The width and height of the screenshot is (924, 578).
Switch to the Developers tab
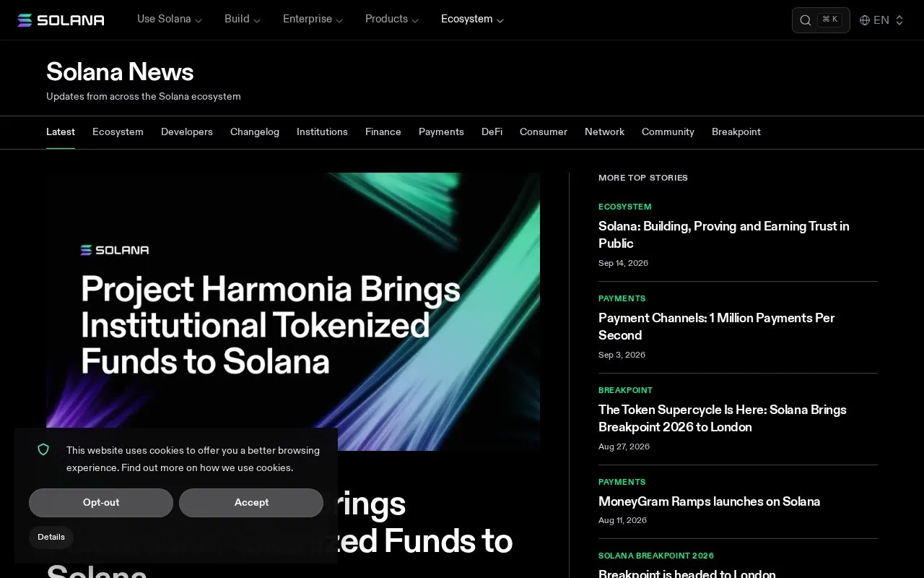187,132
